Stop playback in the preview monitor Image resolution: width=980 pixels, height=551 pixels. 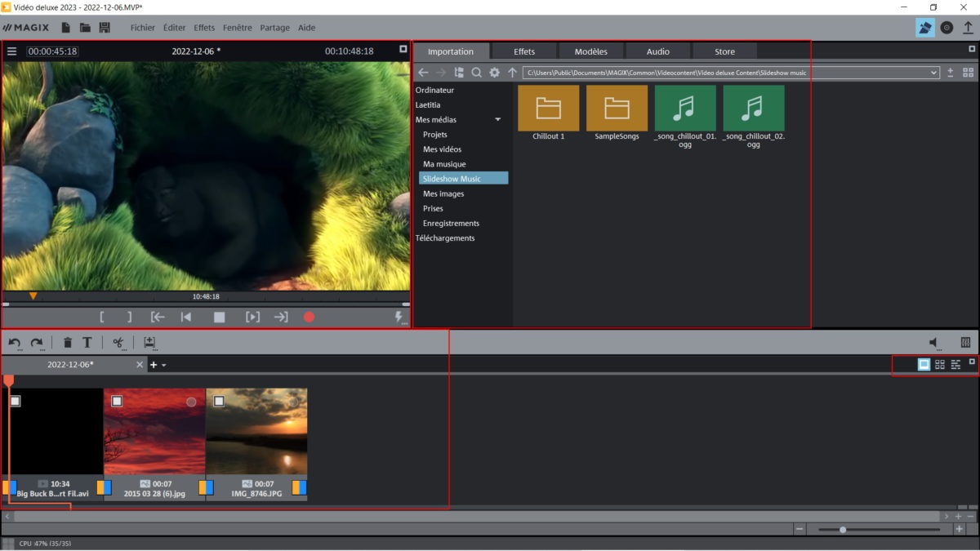tap(220, 317)
